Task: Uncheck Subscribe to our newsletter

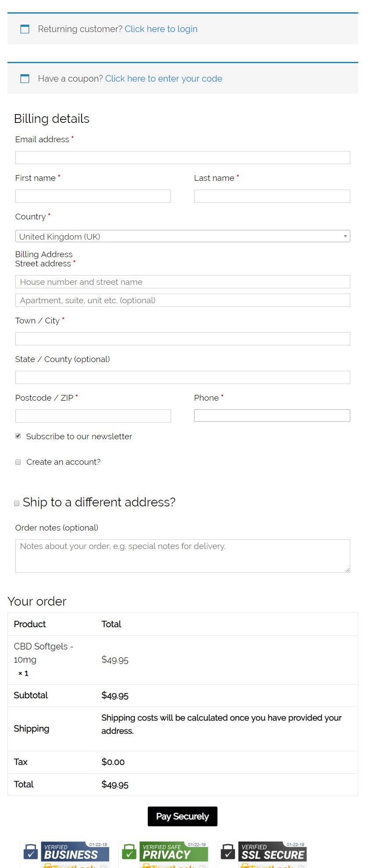Action: pos(18,436)
